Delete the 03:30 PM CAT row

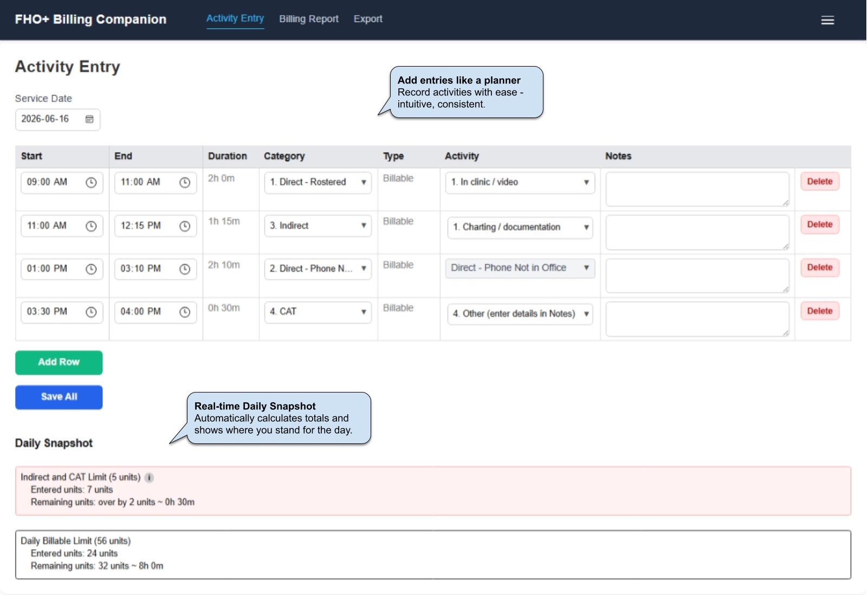(820, 311)
